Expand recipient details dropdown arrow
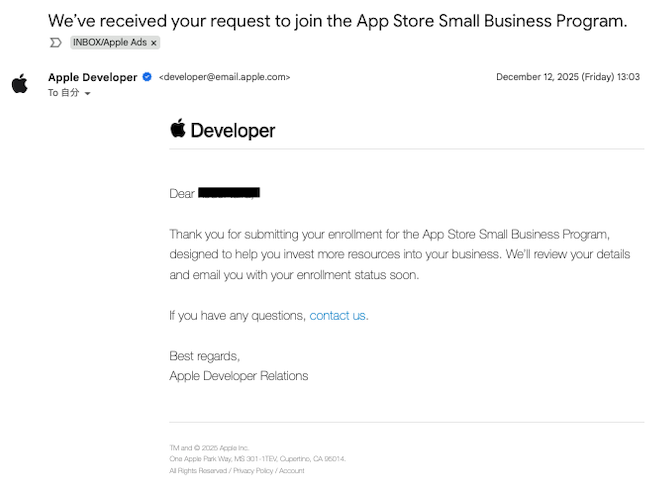The width and height of the screenshot is (649, 483). [88, 93]
